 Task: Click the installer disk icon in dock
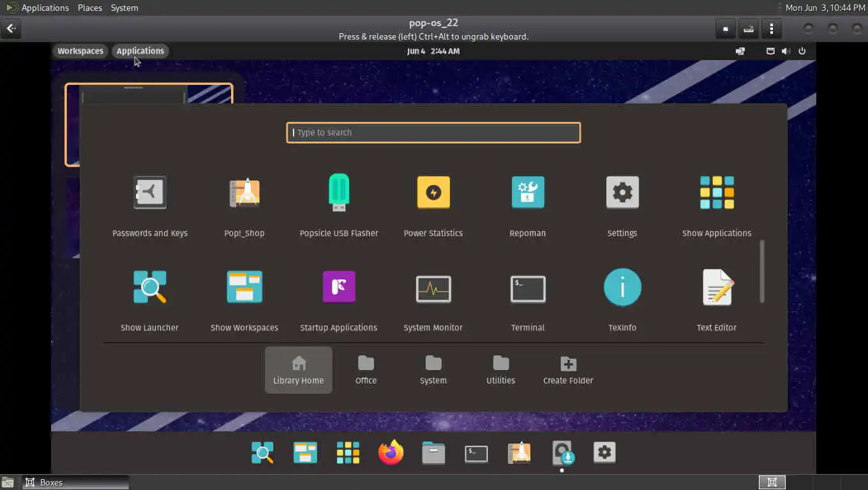(x=562, y=453)
